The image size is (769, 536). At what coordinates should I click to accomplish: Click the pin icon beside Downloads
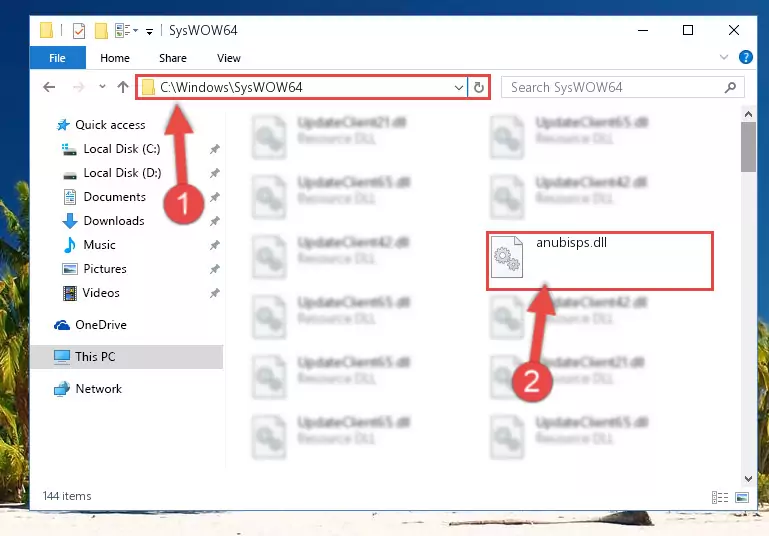214,222
